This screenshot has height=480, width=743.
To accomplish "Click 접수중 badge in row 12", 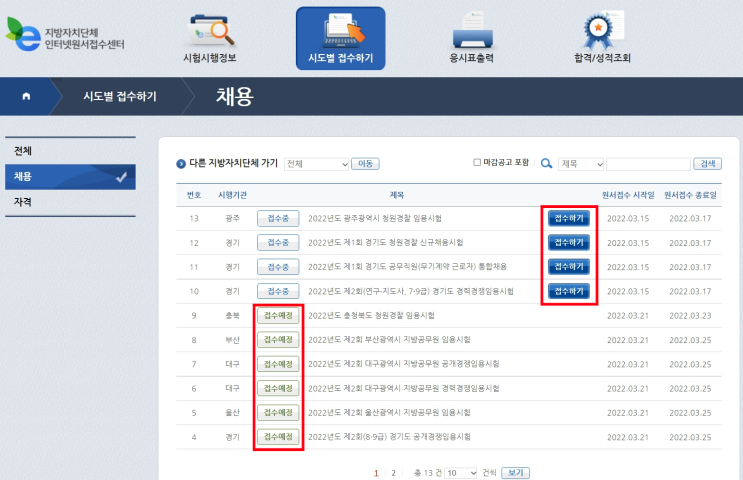I will tap(278, 243).
